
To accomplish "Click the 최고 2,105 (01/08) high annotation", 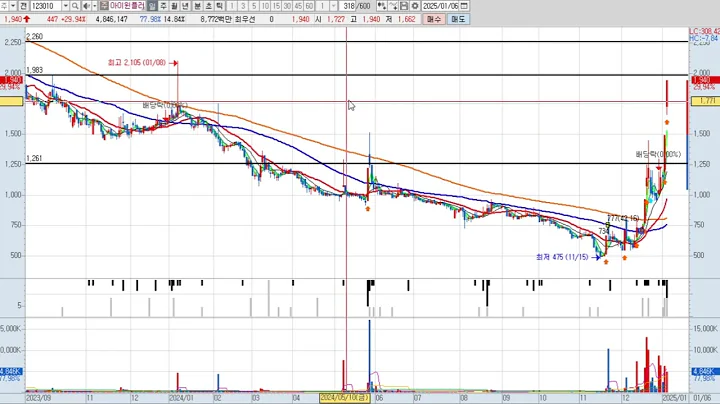I will pos(137,62).
